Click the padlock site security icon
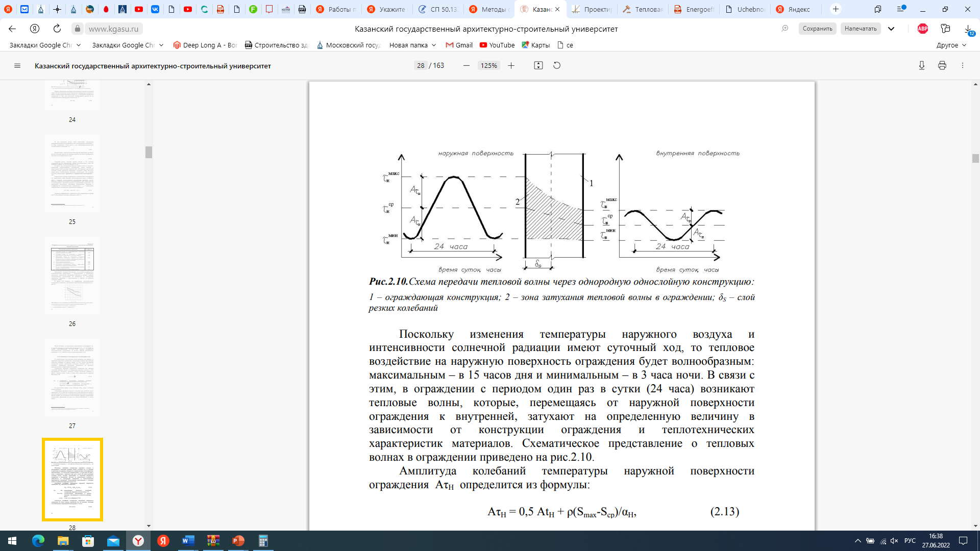Screen dimensions: 980x551 [77, 29]
